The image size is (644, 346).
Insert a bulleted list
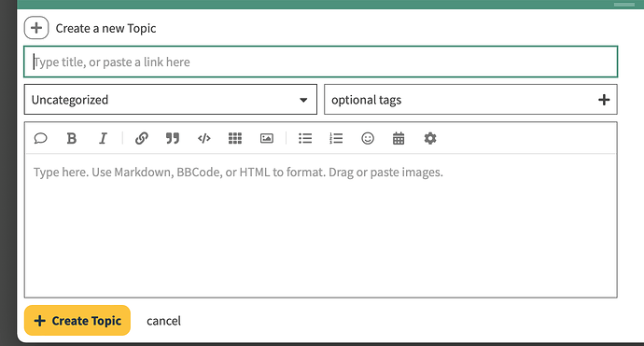point(305,138)
